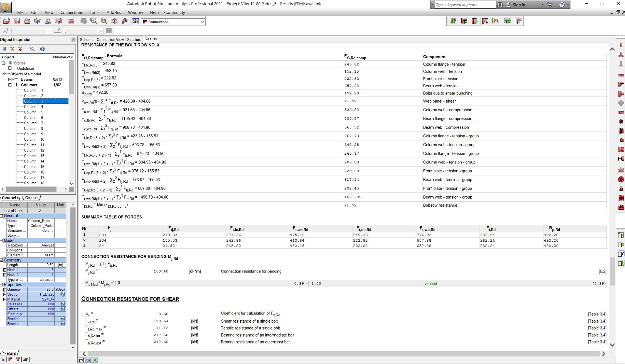Click the Save floppy disk icon

[x=17, y=21]
